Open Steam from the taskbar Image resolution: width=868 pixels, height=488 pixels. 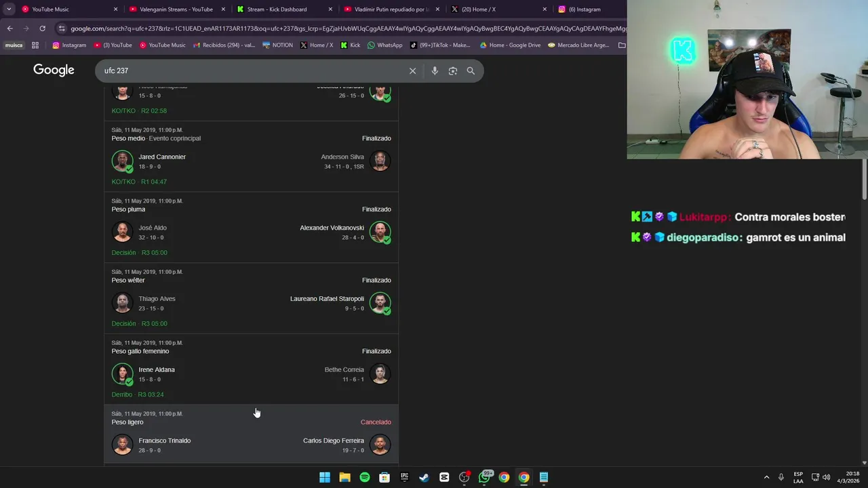[425, 477]
